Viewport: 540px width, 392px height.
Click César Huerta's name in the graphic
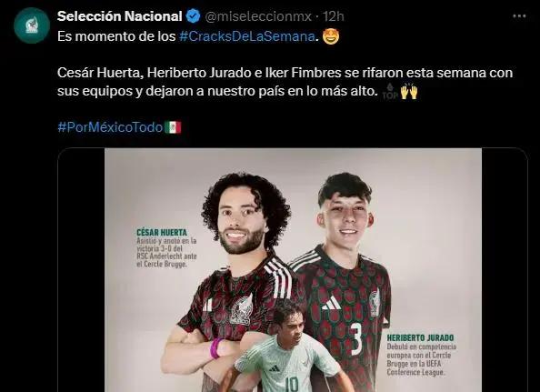point(162,233)
